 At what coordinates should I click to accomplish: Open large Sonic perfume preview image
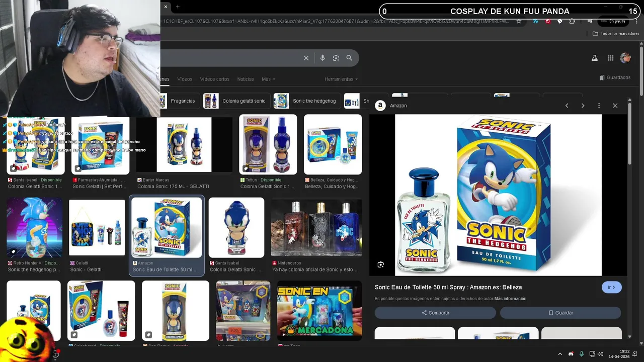[498, 195]
